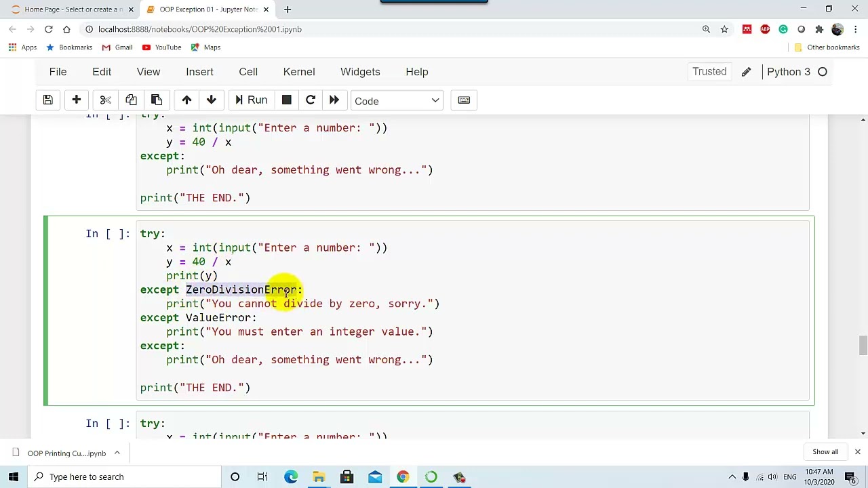Save and checkpoint the notebook
The width and height of the screenshot is (868, 488).
pyautogui.click(x=47, y=100)
